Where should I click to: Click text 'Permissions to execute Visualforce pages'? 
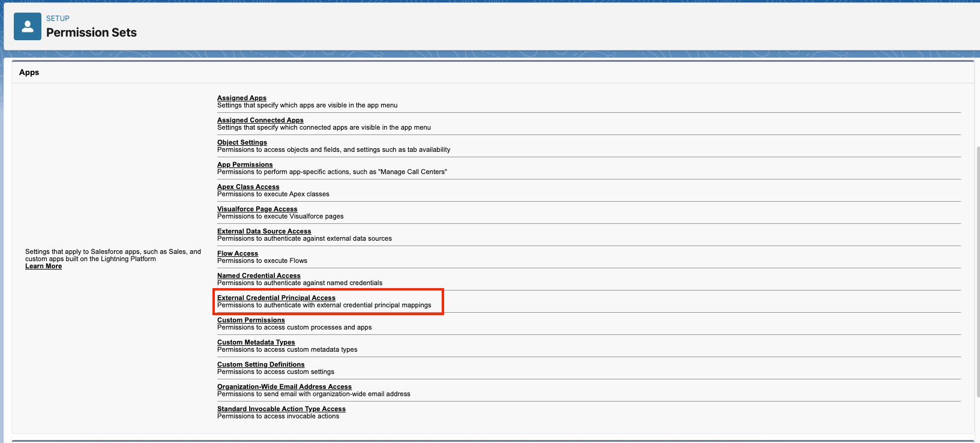pos(280,216)
